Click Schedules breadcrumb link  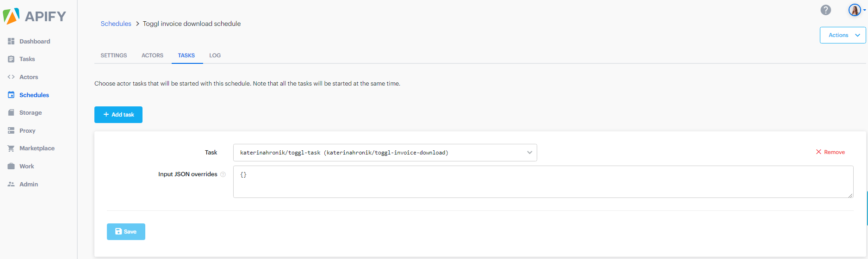pos(116,24)
